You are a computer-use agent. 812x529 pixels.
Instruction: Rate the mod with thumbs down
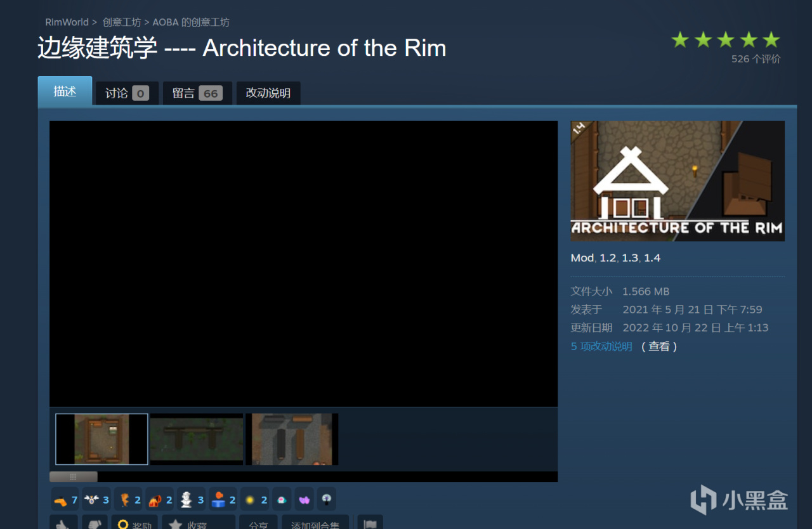pyautogui.click(x=95, y=522)
